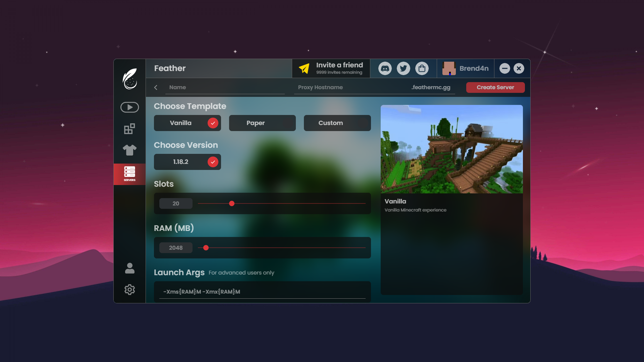
Task: Click the Launch Args input field
Action: 262,292
